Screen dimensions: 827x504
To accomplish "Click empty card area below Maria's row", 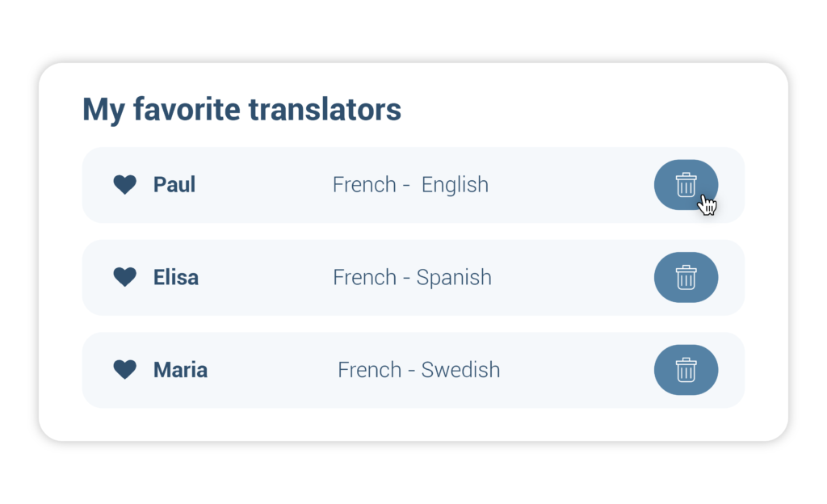I will click(x=413, y=424).
